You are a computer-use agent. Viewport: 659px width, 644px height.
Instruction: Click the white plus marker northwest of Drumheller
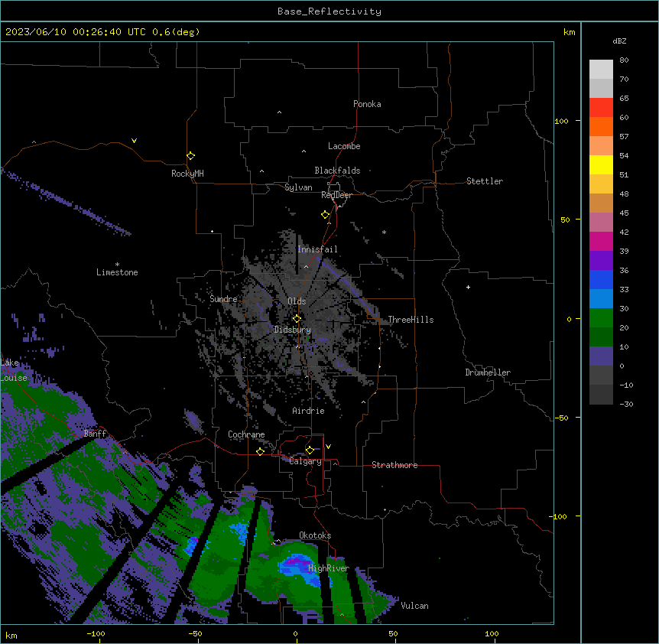(468, 287)
